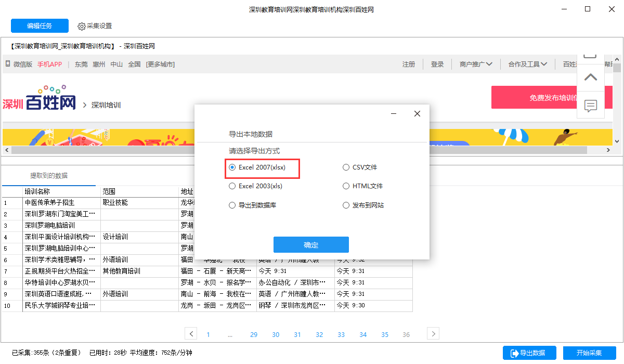Open the feedback chat bubble icon

pyautogui.click(x=591, y=106)
